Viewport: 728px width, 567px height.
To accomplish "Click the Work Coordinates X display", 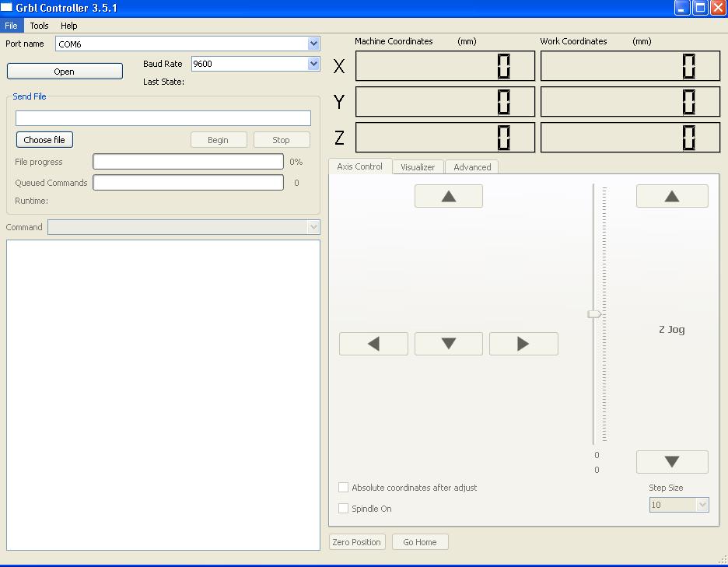I will click(x=630, y=66).
